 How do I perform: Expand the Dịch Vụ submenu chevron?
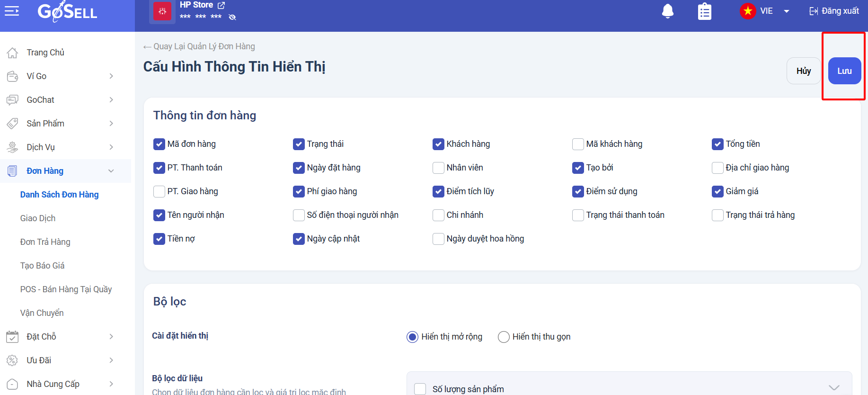pyautogui.click(x=111, y=147)
